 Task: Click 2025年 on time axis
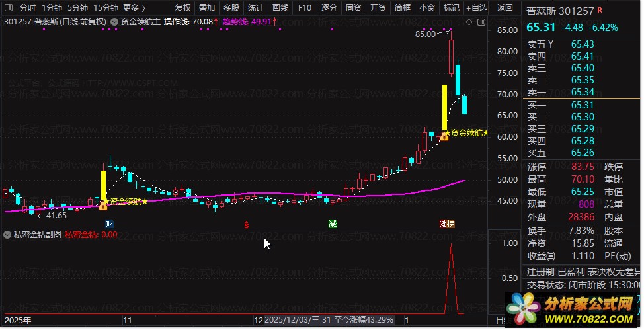click(18, 321)
